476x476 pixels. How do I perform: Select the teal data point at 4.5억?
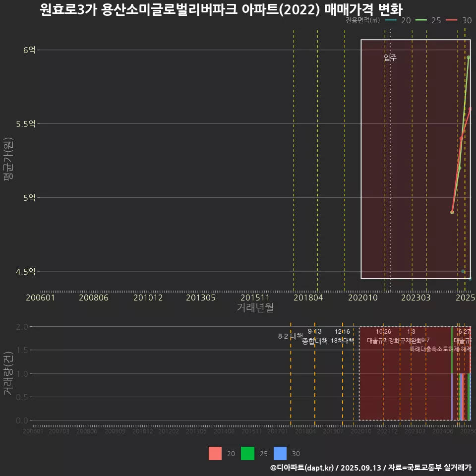coord(463,271)
